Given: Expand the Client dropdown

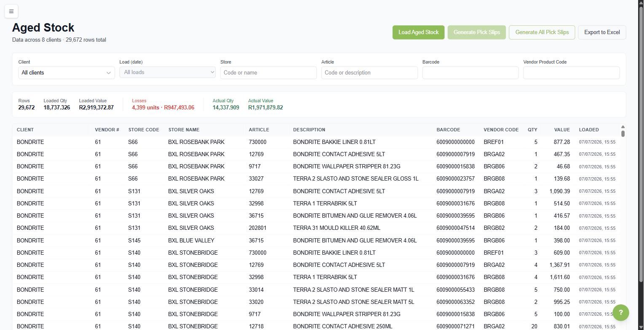Looking at the screenshot, I should (66, 73).
